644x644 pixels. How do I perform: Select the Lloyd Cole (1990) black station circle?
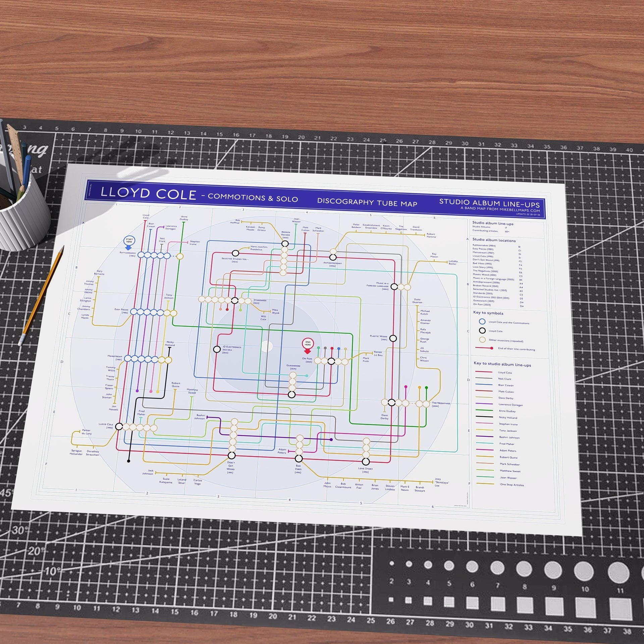[119, 427]
